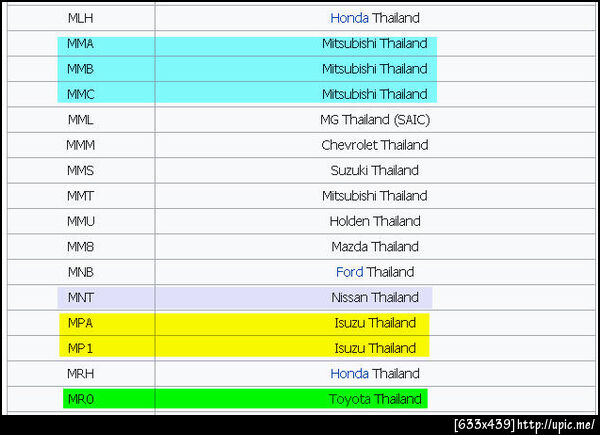600x435 pixels.
Task: Select the MRH code cell
Action: tap(80, 373)
